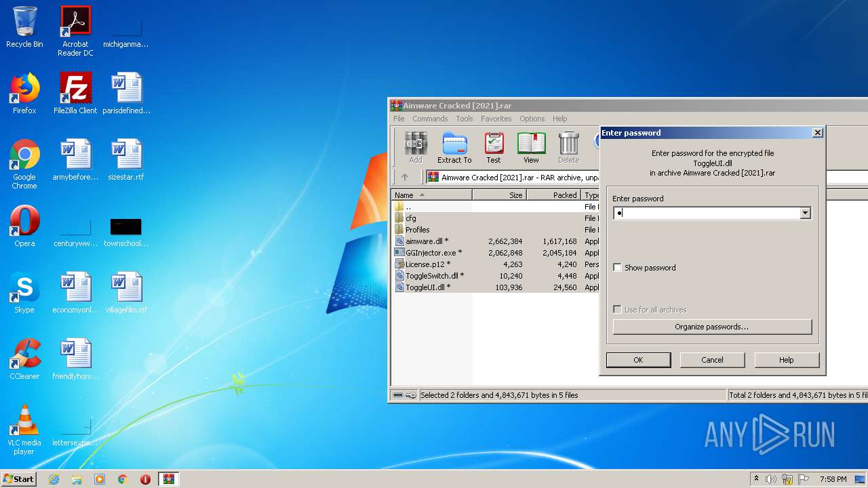Open the Options menu

click(x=532, y=119)
